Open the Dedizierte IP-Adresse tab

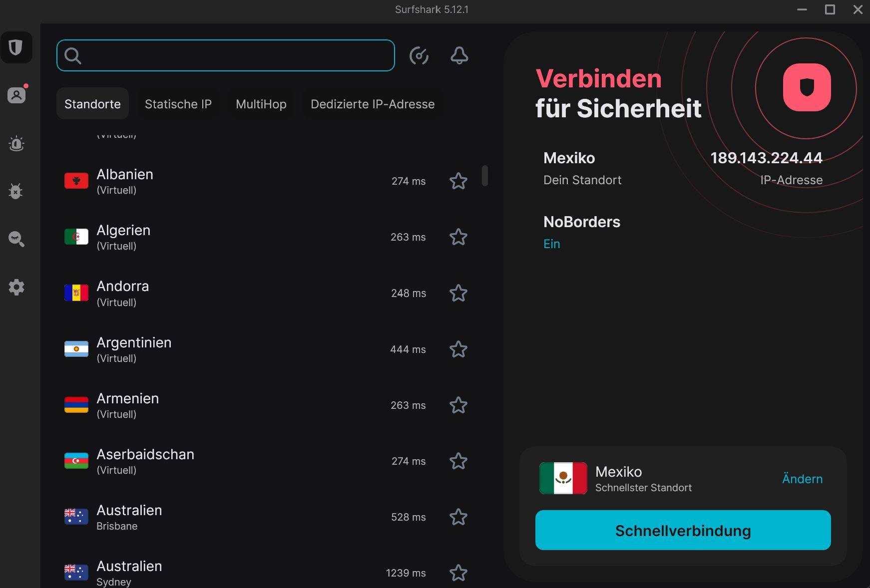point(373,104)
